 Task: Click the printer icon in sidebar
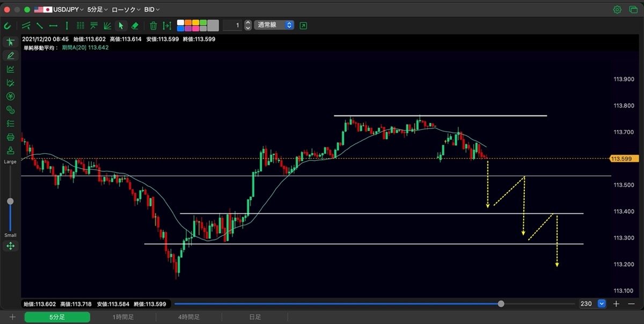(10, 137)
